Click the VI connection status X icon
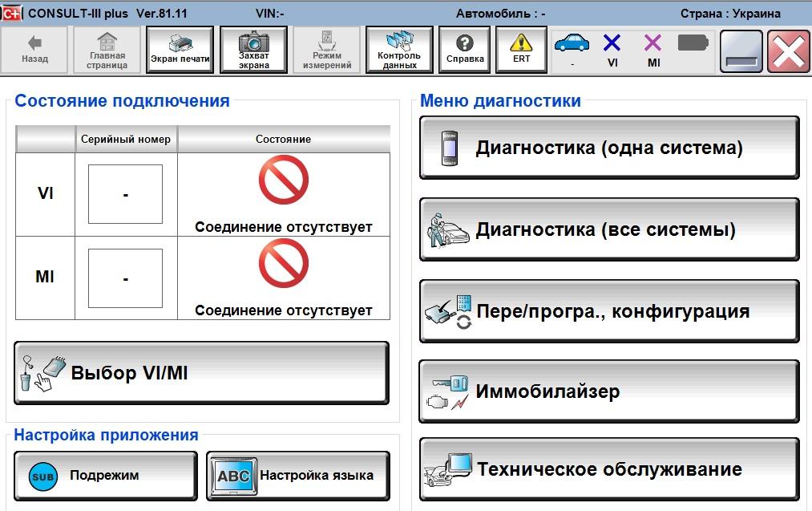 [612, 43]
